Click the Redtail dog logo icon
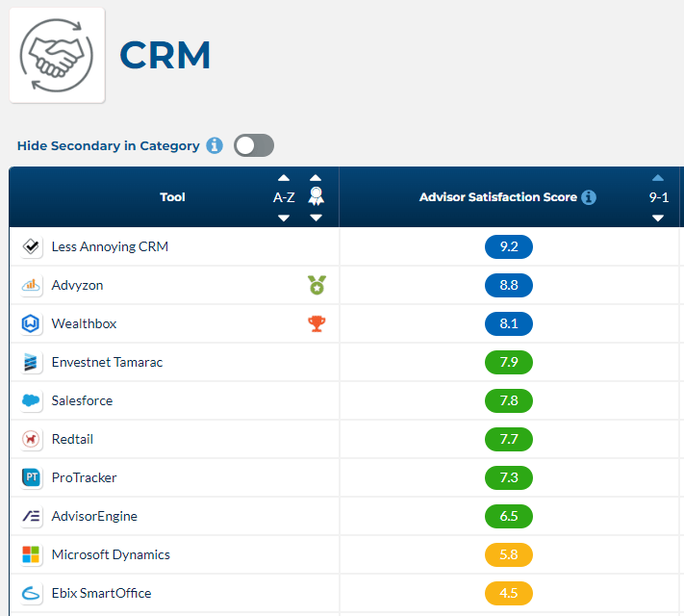Image resolution: width=684 pixels, height=616 pixels. (31, 439)
